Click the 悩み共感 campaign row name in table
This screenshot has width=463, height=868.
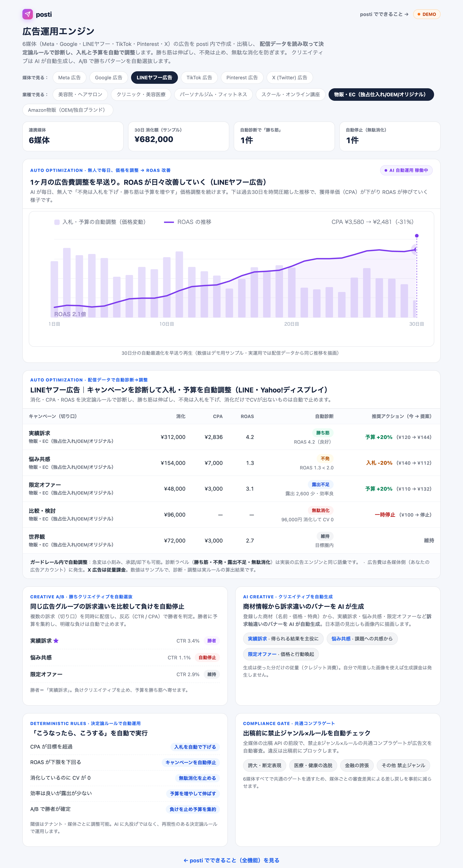pyautogui.click(x=39, y=459)
